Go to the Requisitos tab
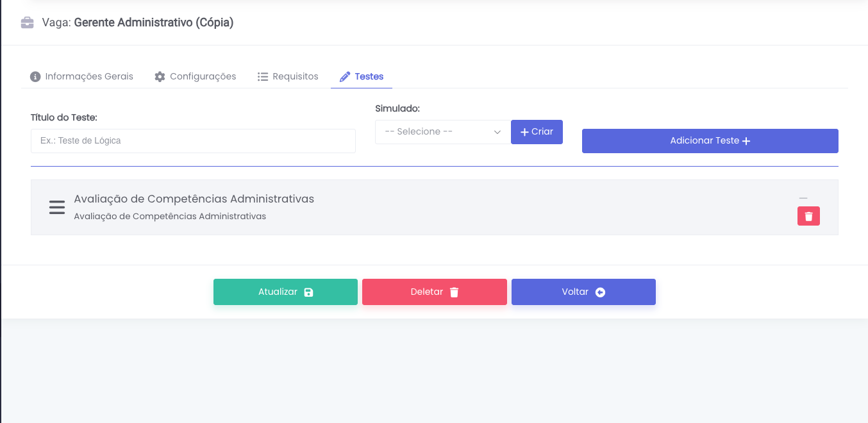Image resolution: width=868 pixels, height=423 pixels. tap(288, 76)
